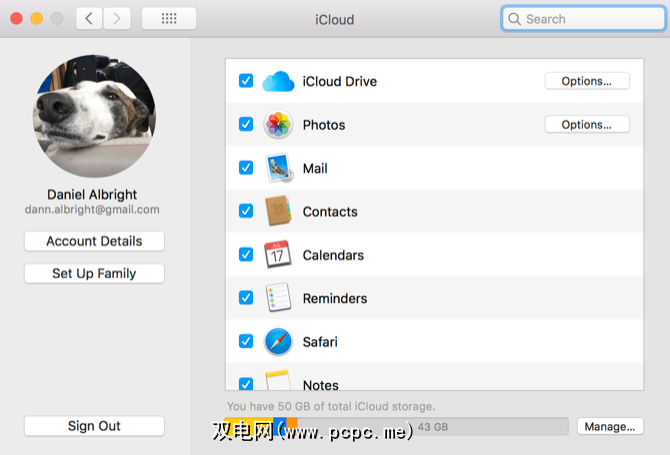This screenshot has width=670, height=455.
Task: Click the name Daniel Albright
Action: click(92, 195)
